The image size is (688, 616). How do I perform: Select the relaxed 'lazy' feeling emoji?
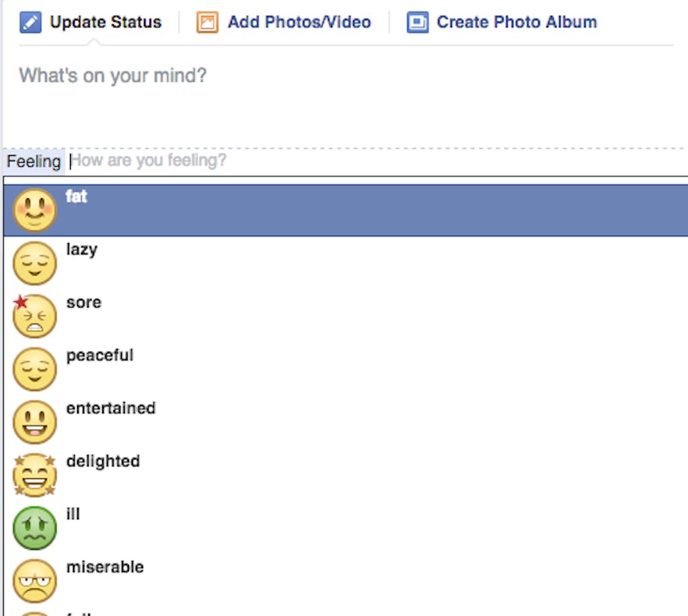pyautogui.click(x=35, y=262)
